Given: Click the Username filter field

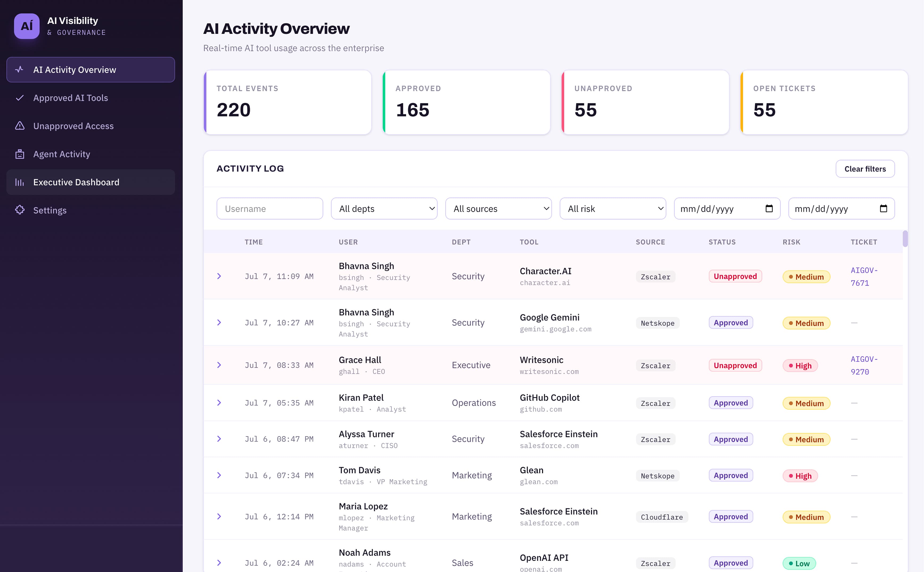Looking at the screenshot, I should tap(270, 209).
